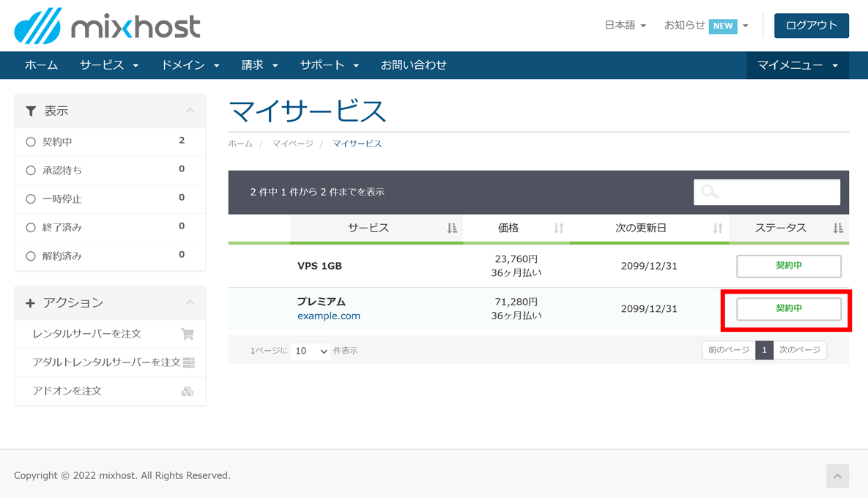Open the サポート navigation dropdown
The image size is (868, 498).
[330, 65]
